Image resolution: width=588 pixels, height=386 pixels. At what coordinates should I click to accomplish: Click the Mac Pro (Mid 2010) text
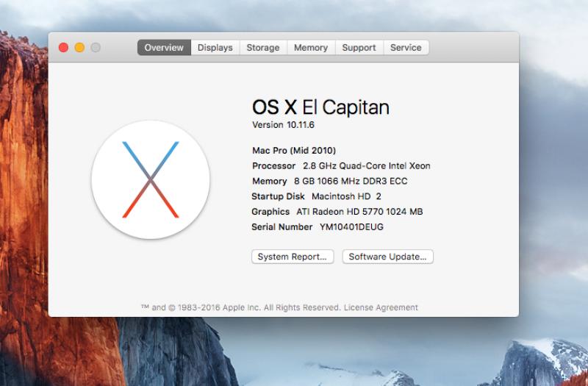(x=294, y=151)
